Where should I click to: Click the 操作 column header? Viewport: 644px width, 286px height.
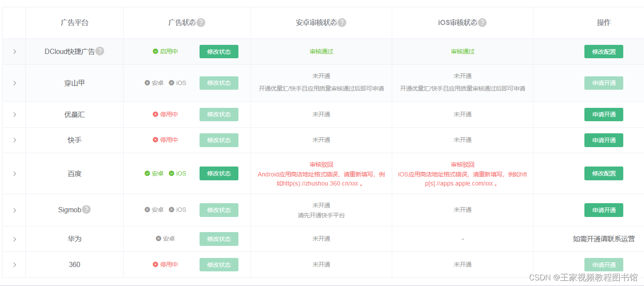click(x=604, y=23)
